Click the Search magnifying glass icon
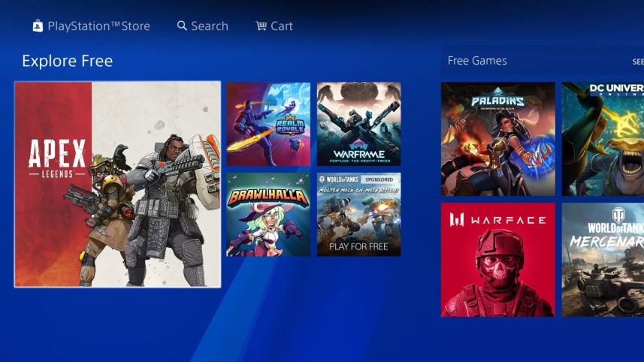 pos(182,26)
